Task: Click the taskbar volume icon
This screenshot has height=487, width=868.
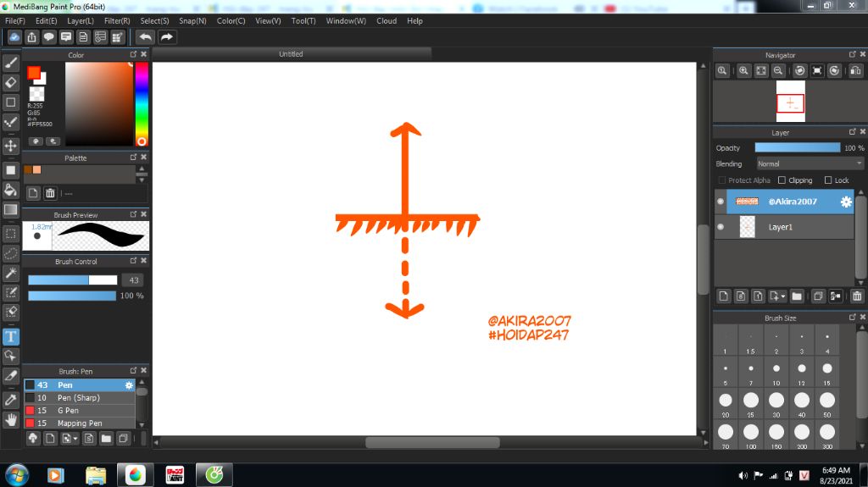Action: tap(743, 475)
